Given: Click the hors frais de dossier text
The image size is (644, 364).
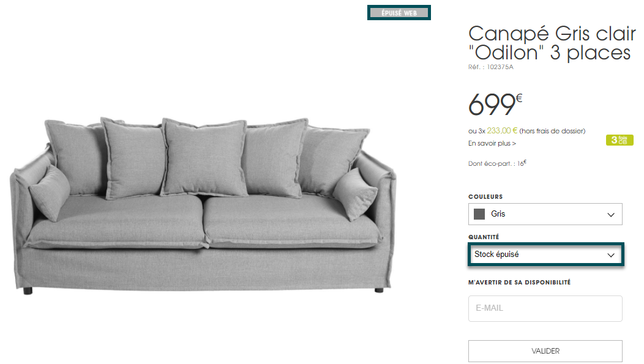Looking at the screenshot, I should pyautogui.click(x=552, y=131).
